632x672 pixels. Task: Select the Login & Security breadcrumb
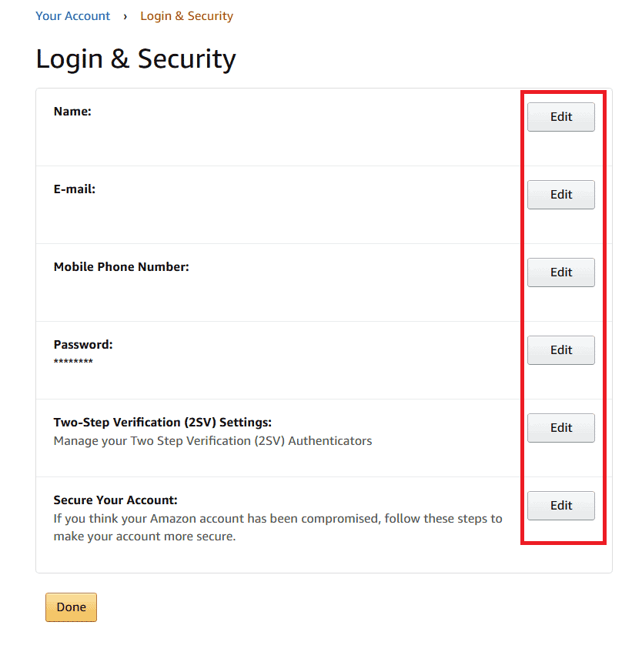pyautogui.click(x=186, y=15)
